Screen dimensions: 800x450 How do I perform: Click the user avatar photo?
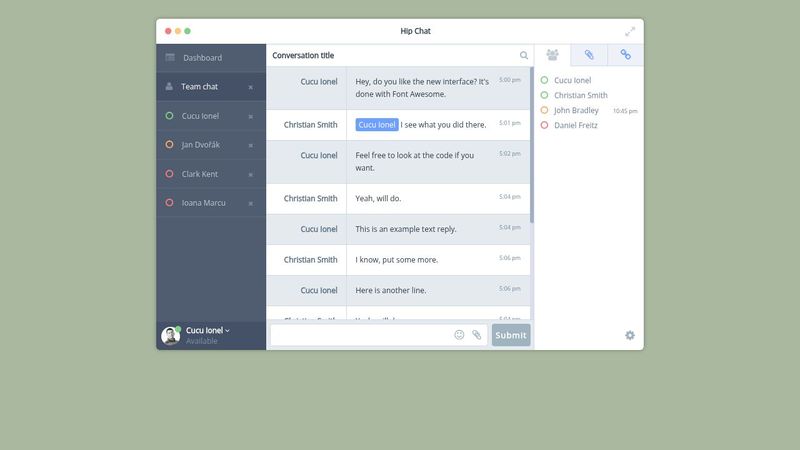(x=170, y=336)
